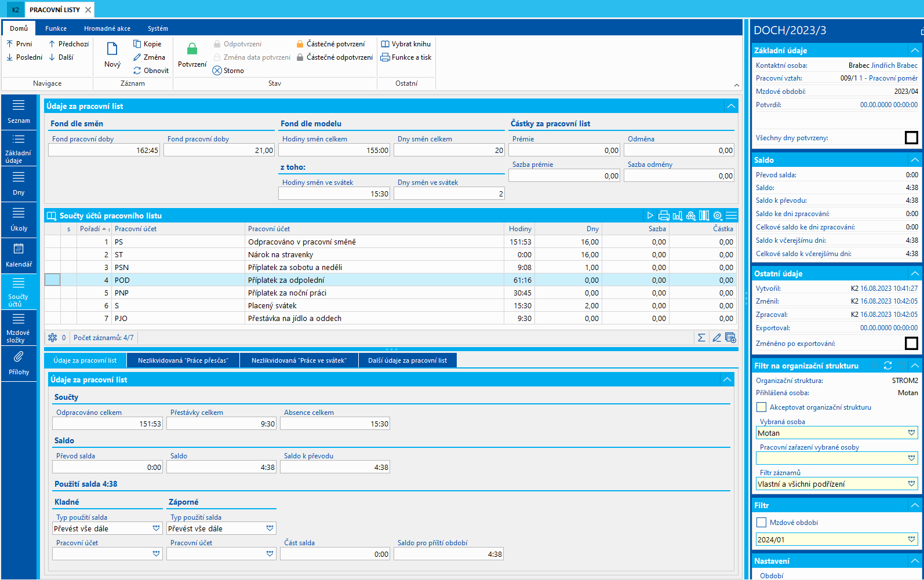Viewport: 924px width, 580px height.
Task: Click the refresh icon in organization filter header
Action: (x=887, y=366)
